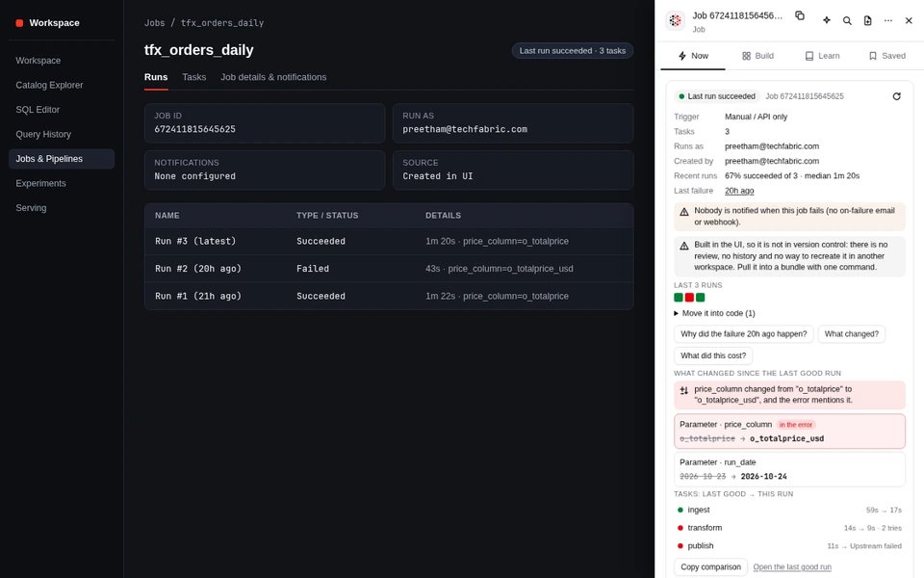The width and height of the screenshot is (924, 578).
Task: Open Run #3 (latest) row
Action: 389,241
